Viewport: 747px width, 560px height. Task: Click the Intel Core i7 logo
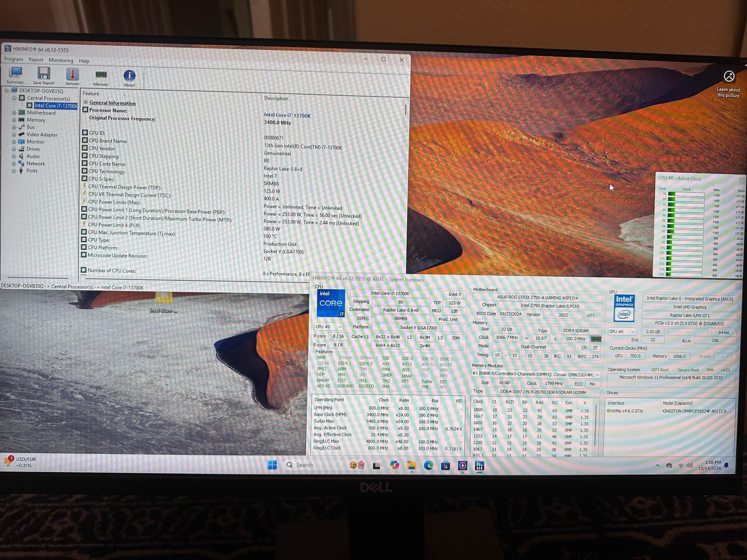(x=331, y=303)
